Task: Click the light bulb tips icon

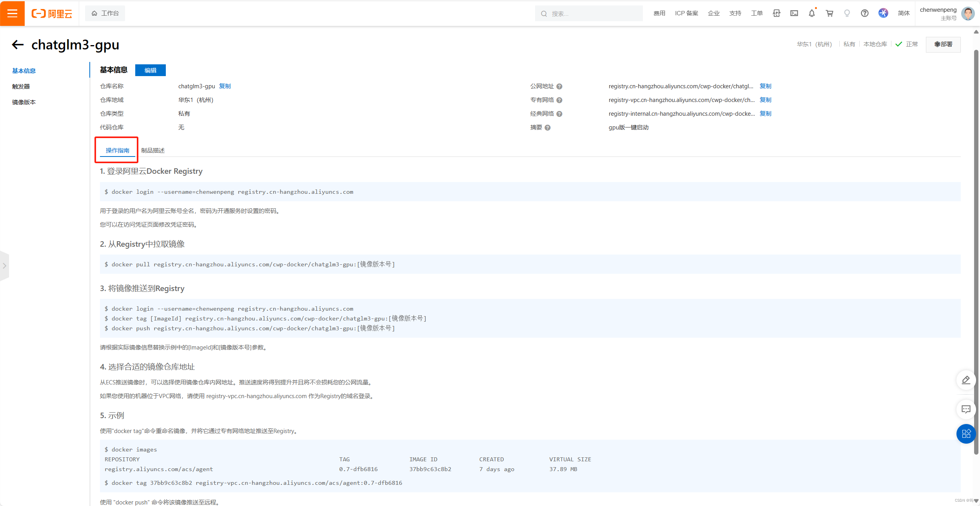Action: point(847,13)
